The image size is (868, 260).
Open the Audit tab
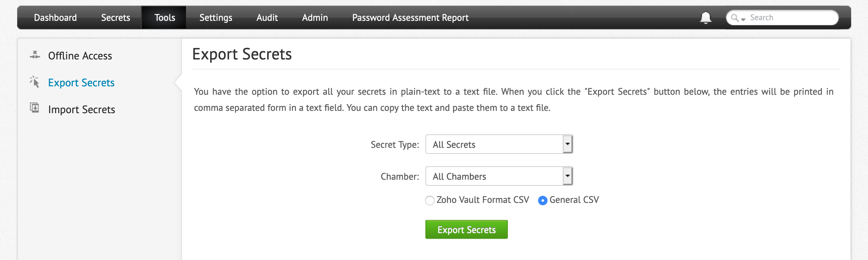tap(267, 17)
